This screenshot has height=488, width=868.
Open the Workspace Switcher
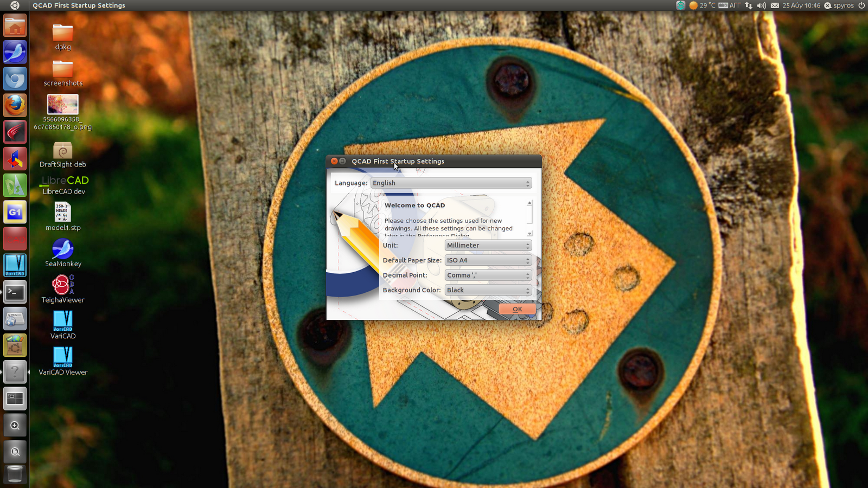click(x=15, y=399)
